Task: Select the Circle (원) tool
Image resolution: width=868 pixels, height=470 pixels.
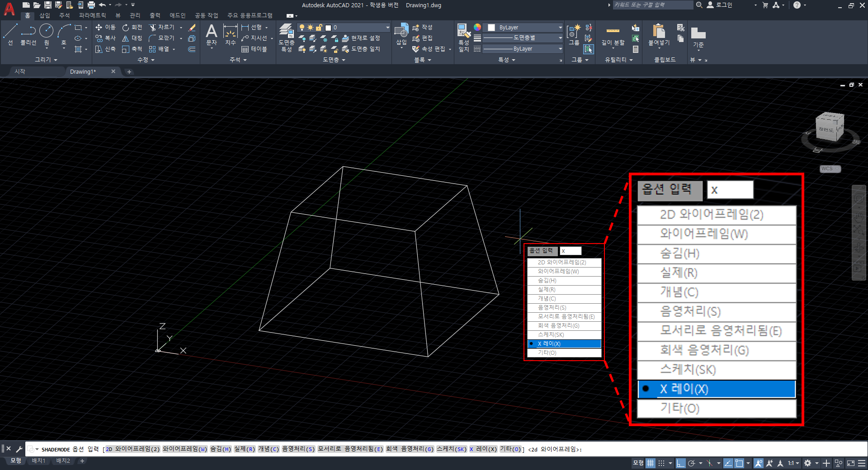Action: coord(46,34)
